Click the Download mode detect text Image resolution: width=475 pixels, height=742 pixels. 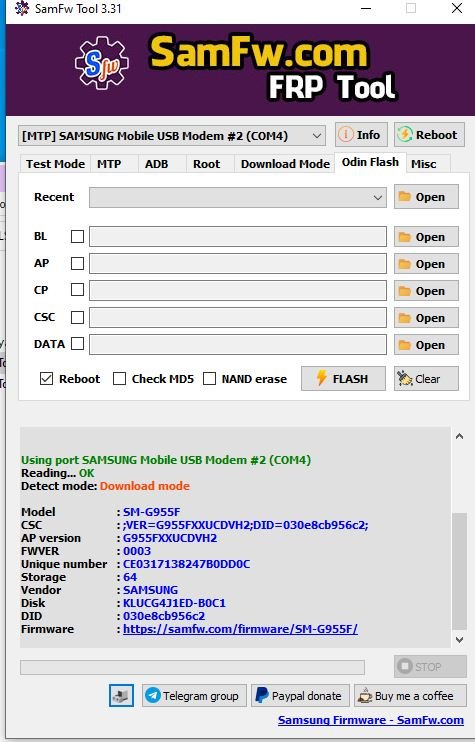(145, 486)
